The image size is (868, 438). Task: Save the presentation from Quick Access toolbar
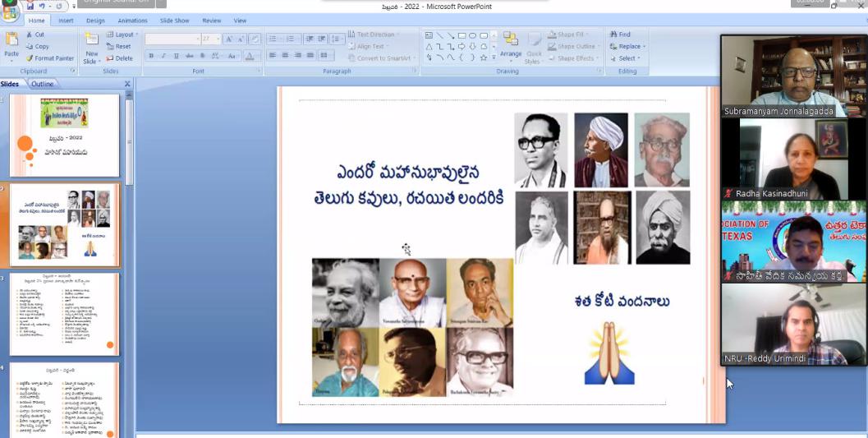pyautogui.click(x=30, y=6)
